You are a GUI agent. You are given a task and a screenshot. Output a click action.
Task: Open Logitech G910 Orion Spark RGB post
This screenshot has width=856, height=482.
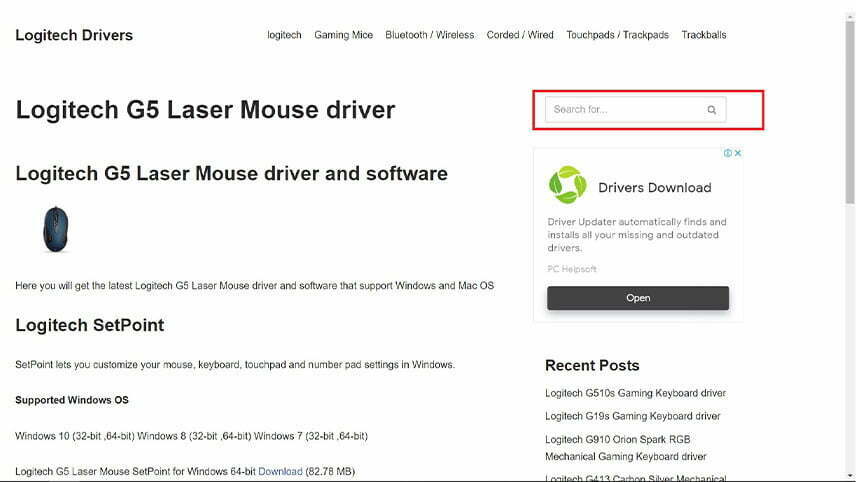(x=626, y=448)
